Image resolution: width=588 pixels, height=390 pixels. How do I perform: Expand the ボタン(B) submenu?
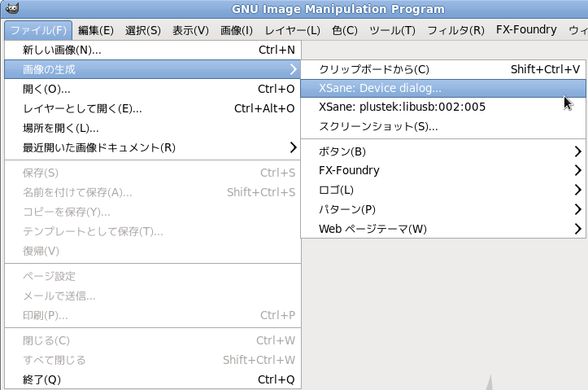point(443,151)
